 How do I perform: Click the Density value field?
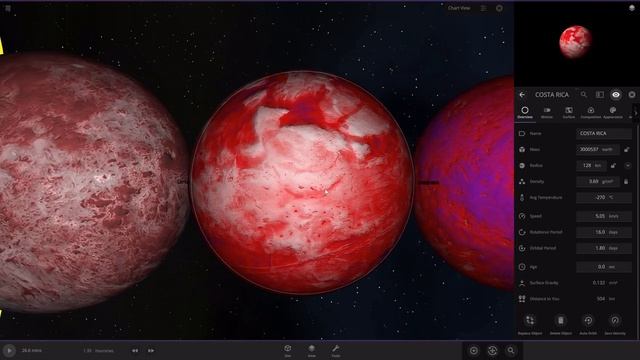(x=598, y=181)
